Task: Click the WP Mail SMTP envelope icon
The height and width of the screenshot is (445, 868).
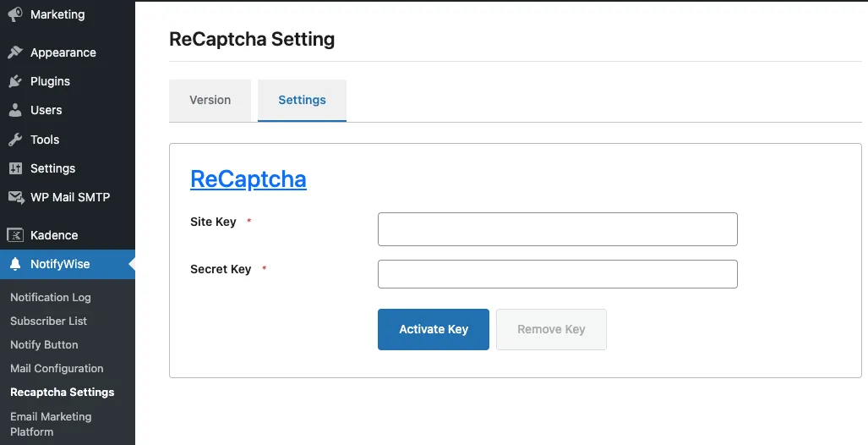Action: [x=15, y=197]
